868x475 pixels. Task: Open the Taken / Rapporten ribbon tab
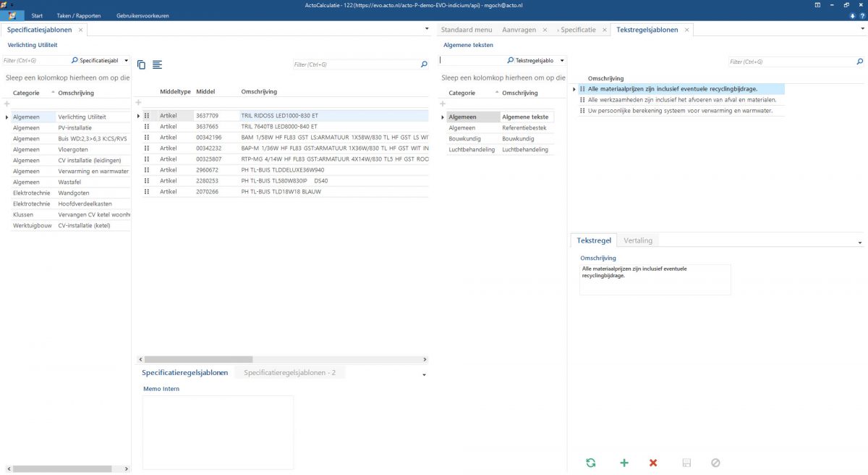(x=79, y=15)
